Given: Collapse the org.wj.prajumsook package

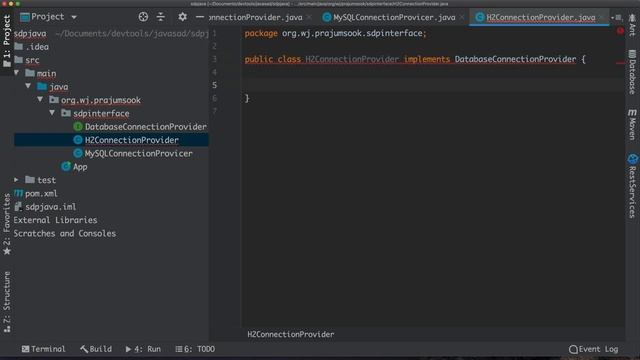Looking at the screenshot, I should [x=40, y=99].
